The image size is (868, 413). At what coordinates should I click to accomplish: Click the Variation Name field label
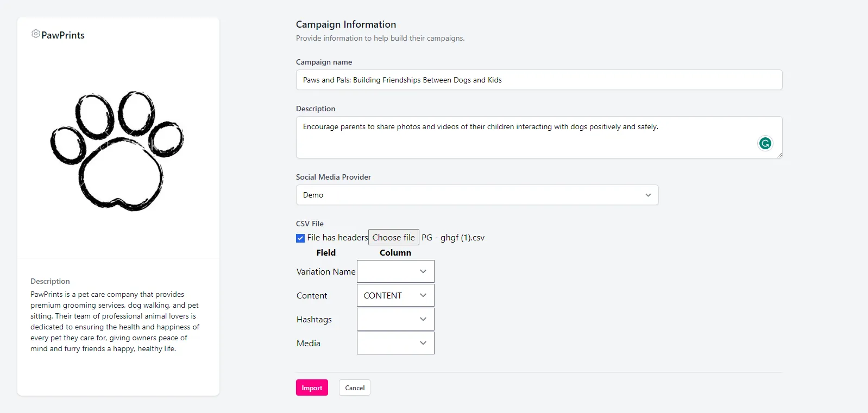[326, 271]
